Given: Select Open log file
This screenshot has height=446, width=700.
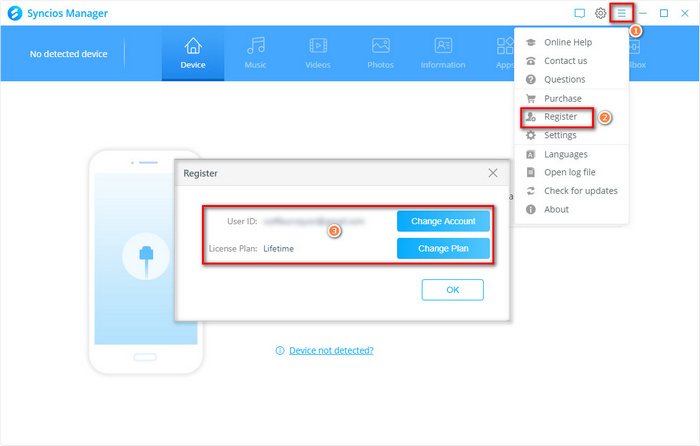Looking at the screenshot, I should point(571,172).
